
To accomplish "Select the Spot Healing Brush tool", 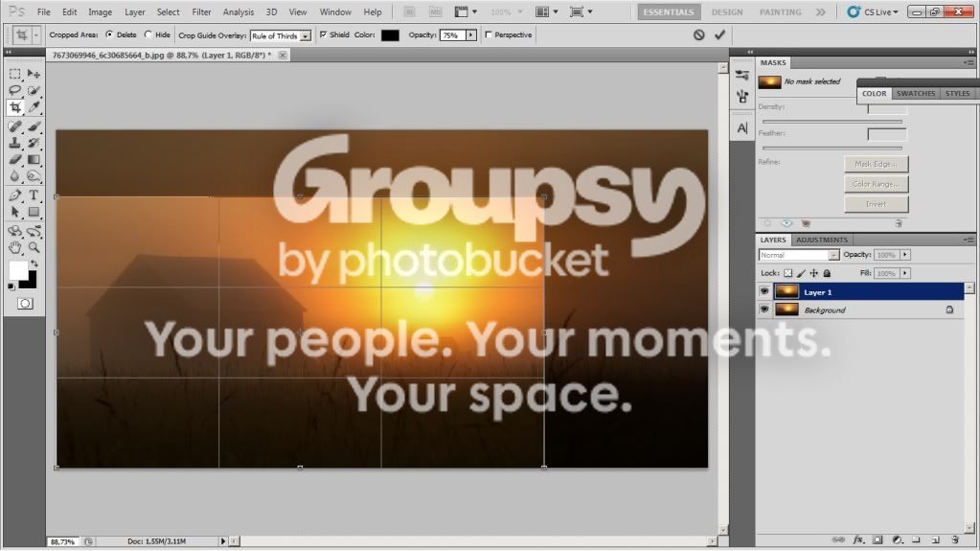I will [15, 126].
